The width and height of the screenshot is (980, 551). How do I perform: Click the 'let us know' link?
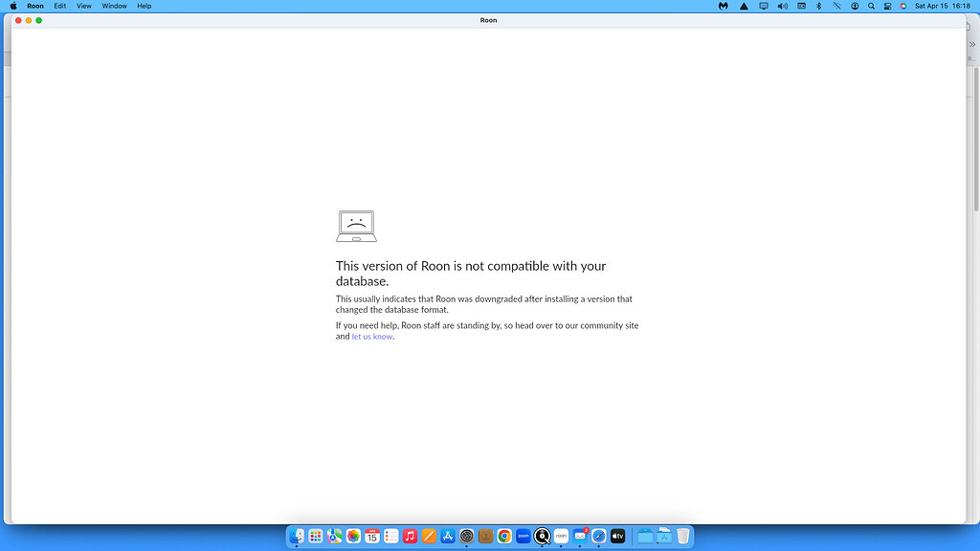pos(371,336)
